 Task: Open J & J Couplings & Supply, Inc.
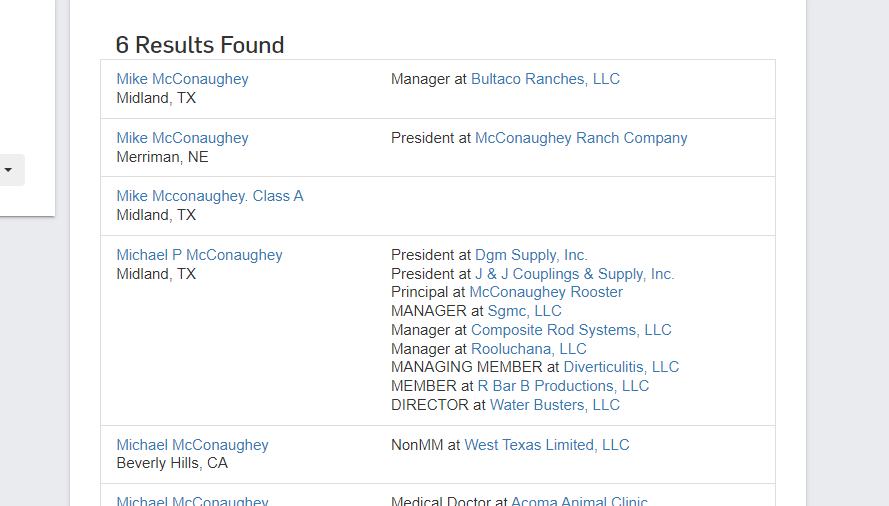[x=574, y=273]
